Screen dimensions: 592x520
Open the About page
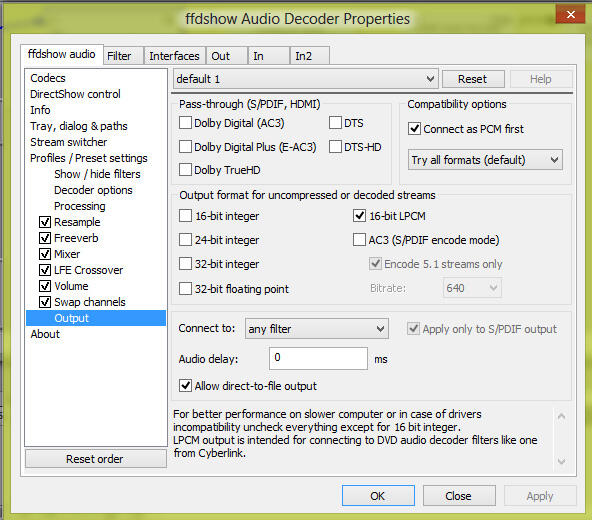tap(45, 334)
